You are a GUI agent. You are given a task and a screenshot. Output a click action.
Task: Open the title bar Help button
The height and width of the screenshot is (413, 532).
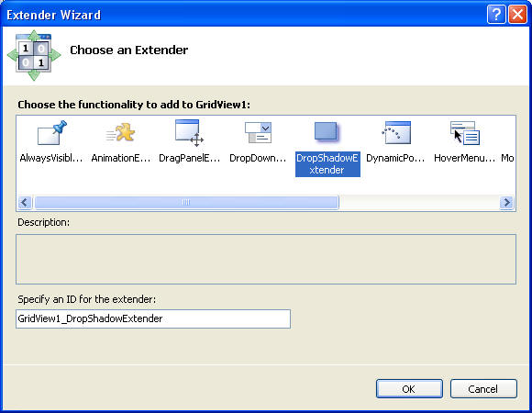click(496, 15)
